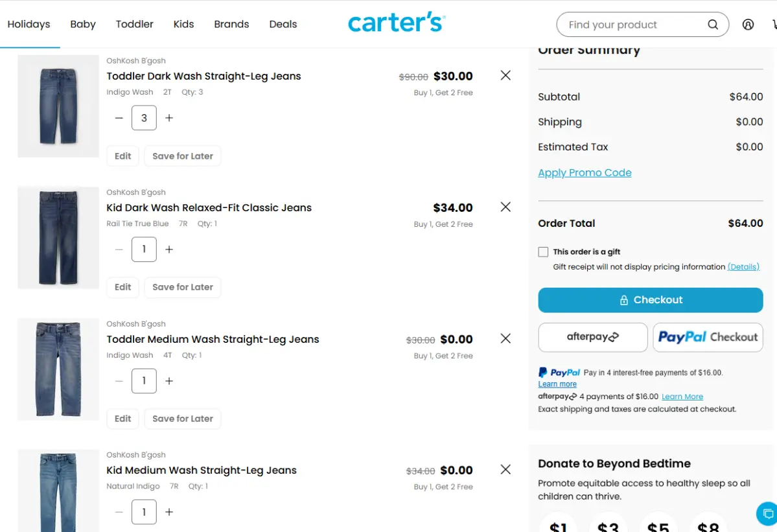The height and width of the screenshot is (532, 777).
Task: Click the Checkout button
Action: pos(650,299)
